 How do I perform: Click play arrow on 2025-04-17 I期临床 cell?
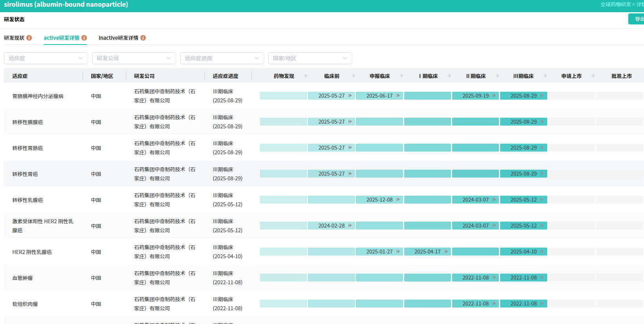point(446,252)
